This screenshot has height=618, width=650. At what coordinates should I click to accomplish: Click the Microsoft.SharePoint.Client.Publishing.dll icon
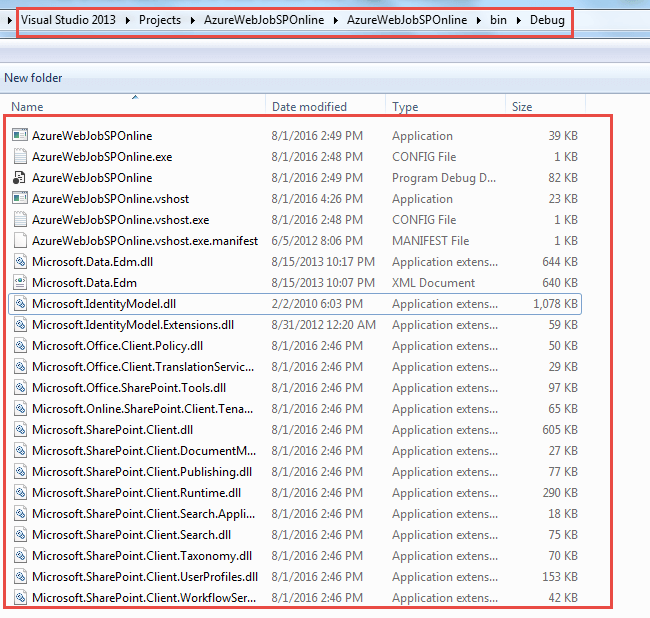20,471
